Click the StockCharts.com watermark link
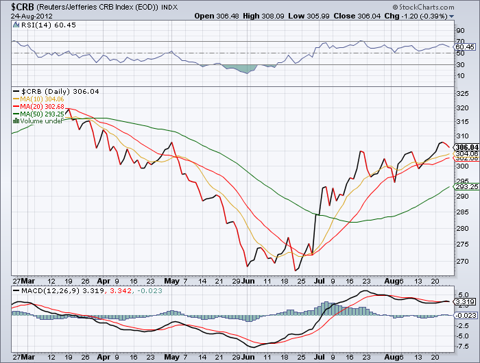480x363 pixels. (x=423, y=7)
